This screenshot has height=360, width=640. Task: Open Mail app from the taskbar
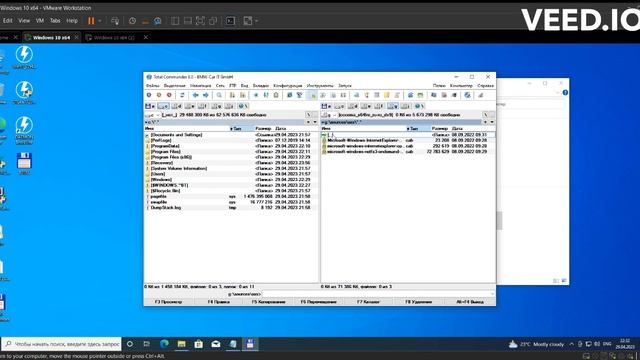tap(216, 344)
